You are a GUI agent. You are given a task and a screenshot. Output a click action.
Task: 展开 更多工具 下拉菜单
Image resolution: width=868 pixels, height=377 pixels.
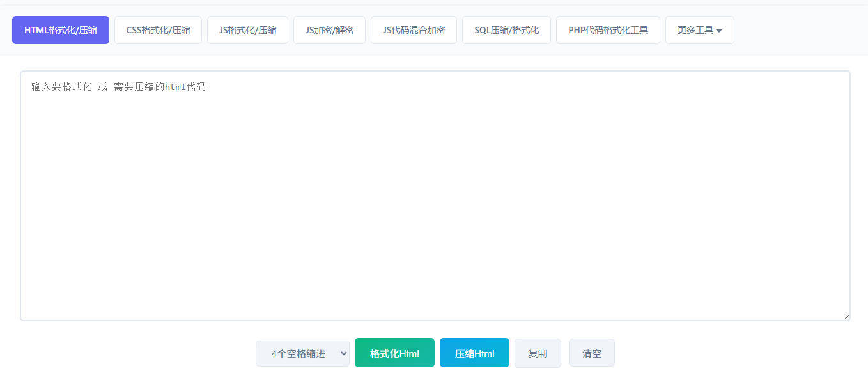click(x=699, y=29)
